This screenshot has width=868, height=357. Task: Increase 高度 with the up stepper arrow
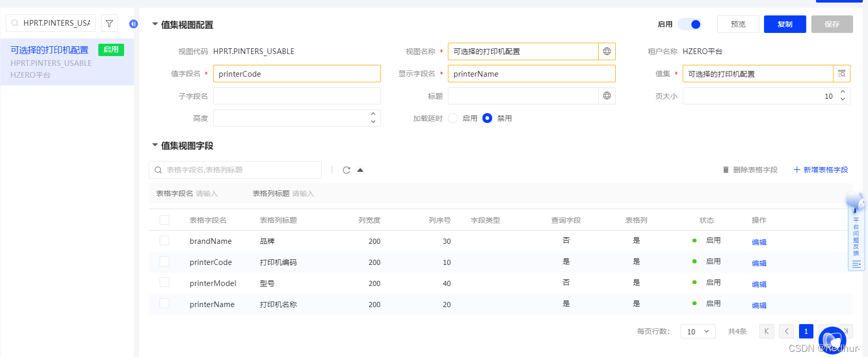tap(373, 114)
